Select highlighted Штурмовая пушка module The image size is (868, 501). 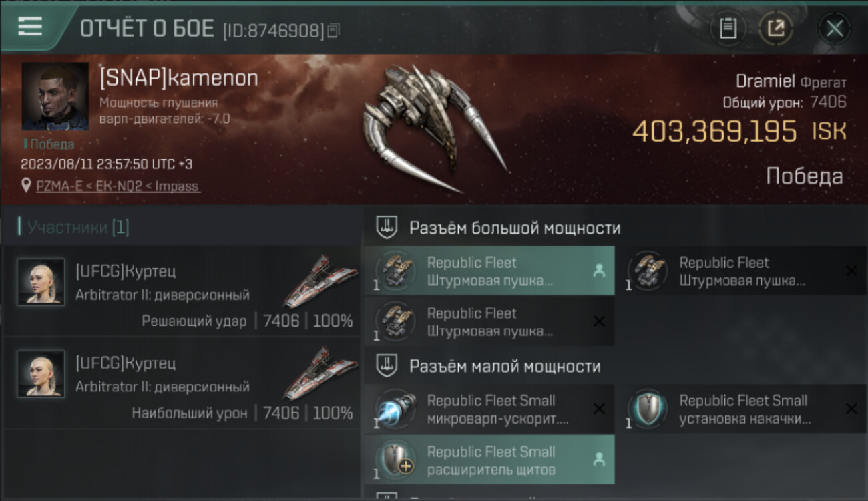(x=489, y=271)
